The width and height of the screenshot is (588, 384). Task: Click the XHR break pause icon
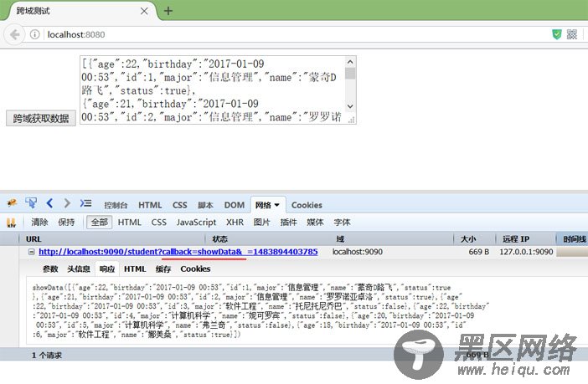pos(11,223)
